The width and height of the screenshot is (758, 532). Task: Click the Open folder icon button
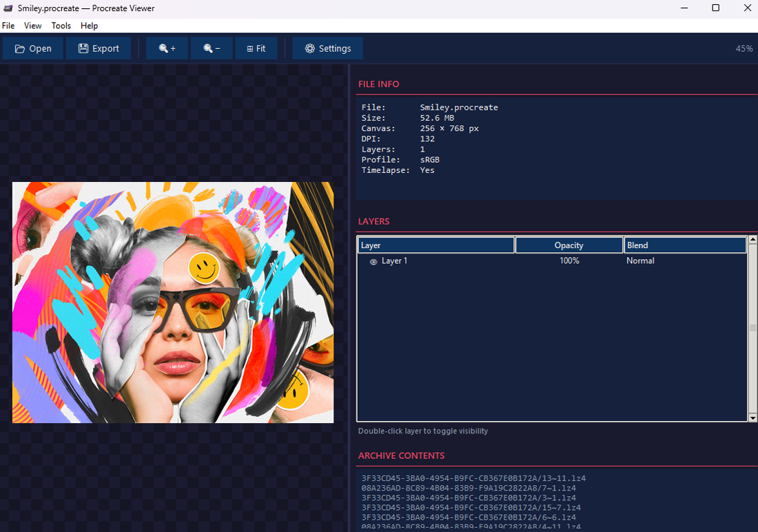[x=33, y=48]
